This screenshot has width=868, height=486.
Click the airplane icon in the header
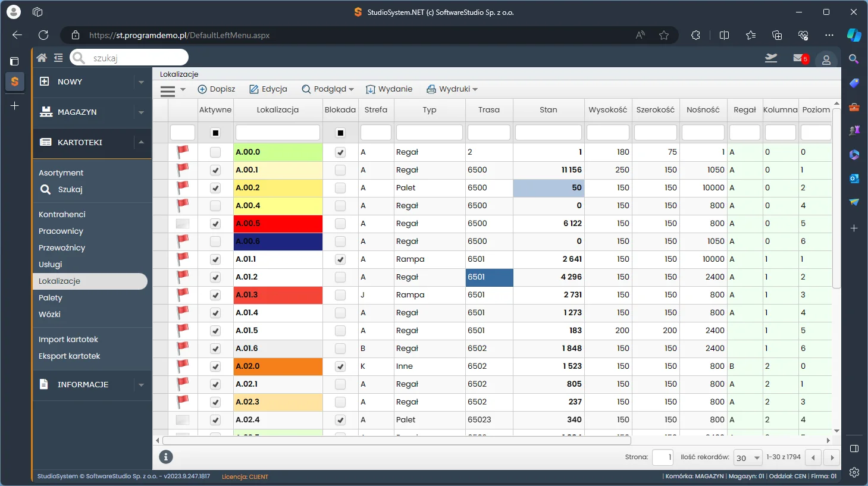(771, 58)
